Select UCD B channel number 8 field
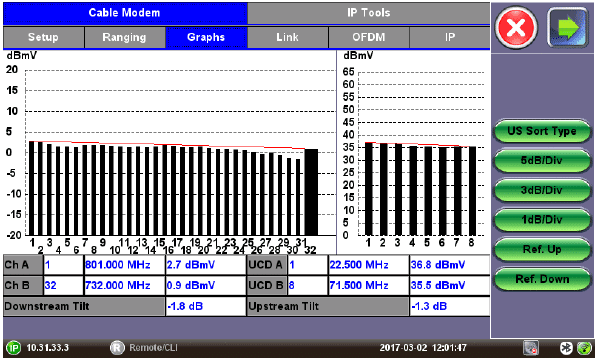This screenshot has width=599, height=363. click(x=308, y=286)
